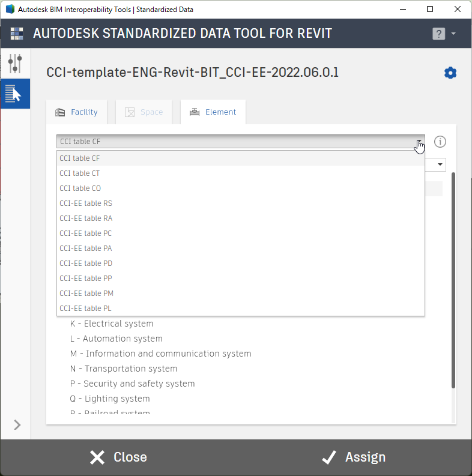Viewport: 472px width, 476px height.
Task: Select P - Security and safety system
Action: 132,384
